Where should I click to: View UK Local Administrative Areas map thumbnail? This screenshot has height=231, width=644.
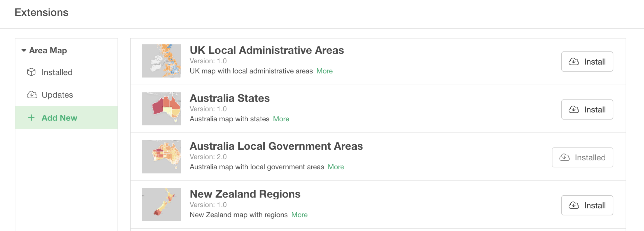[x=161, y=61]
